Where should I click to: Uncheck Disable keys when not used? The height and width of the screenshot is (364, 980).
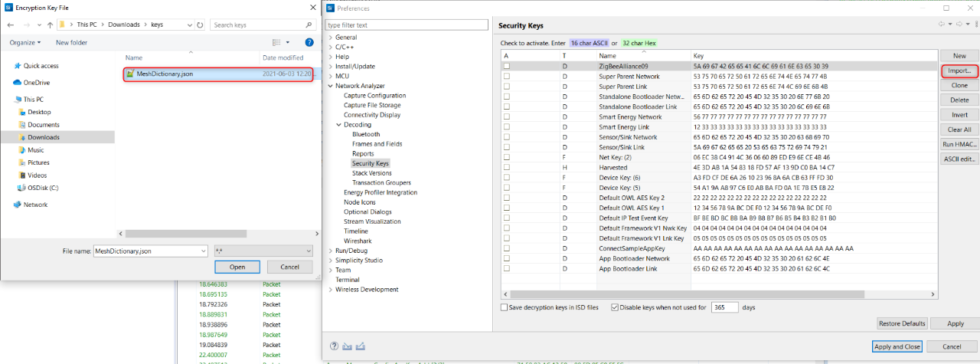616,307
